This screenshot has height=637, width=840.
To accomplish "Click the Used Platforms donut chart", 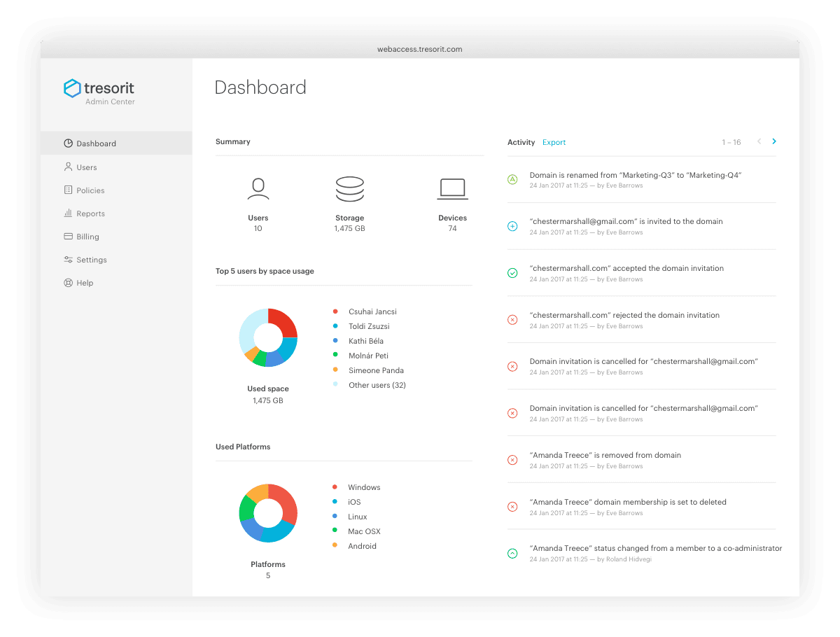I will pyautogui.click(x=268, y=513).
